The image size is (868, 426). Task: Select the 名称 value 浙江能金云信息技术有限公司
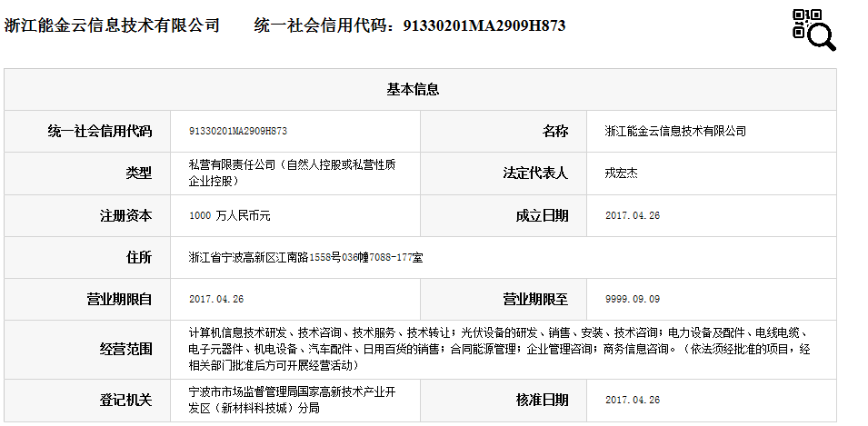(675, 131)
